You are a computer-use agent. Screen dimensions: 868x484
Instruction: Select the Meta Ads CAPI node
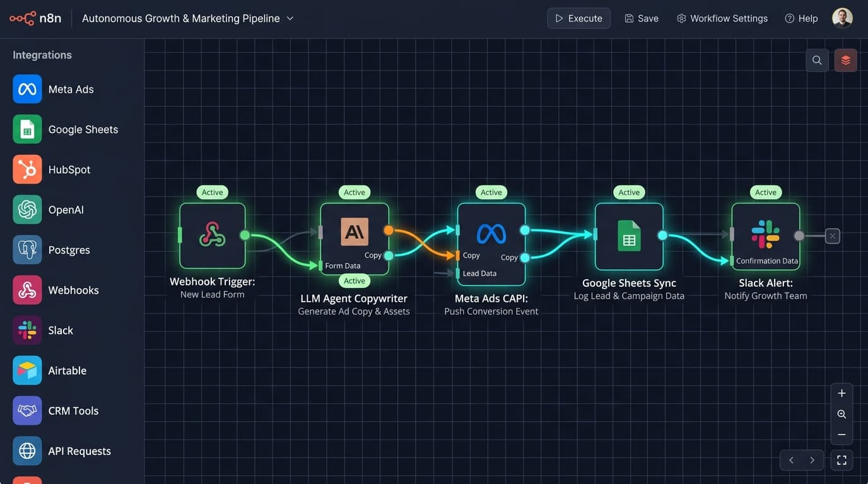(x=491, y=244)
